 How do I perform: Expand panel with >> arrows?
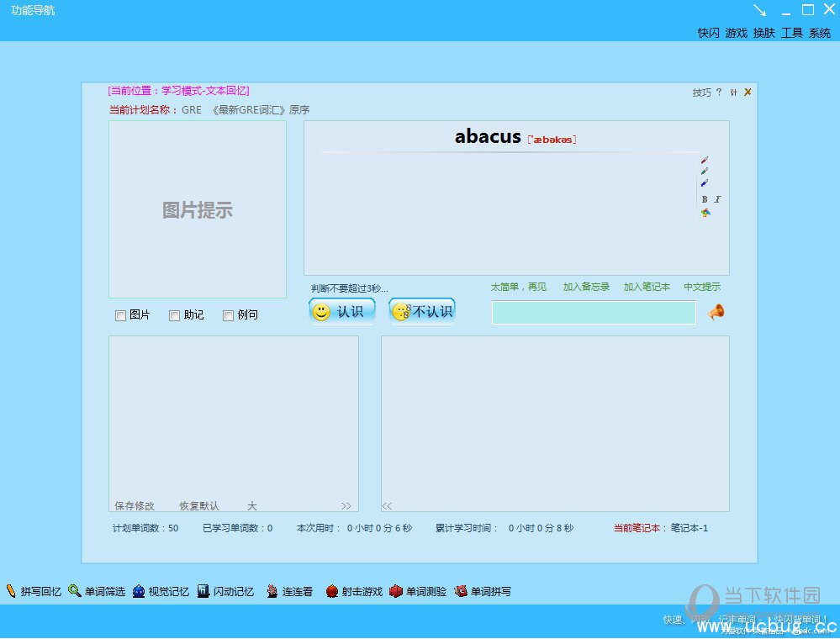[x=346, y=506]
